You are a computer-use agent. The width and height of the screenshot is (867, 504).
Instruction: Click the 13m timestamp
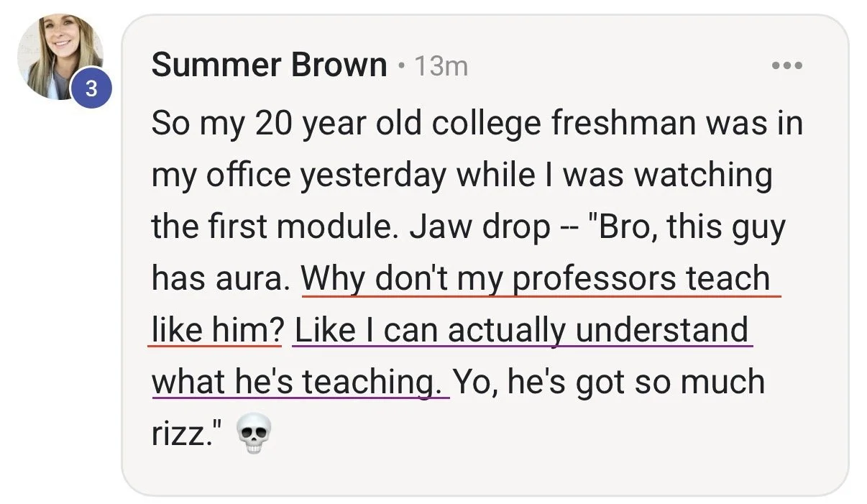click(441, 67)
